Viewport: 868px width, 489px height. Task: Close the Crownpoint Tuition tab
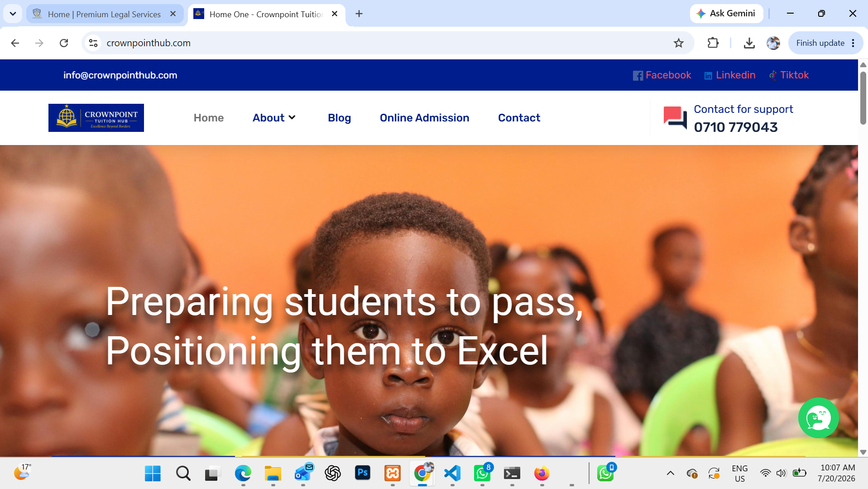click(x=335, y=14)
